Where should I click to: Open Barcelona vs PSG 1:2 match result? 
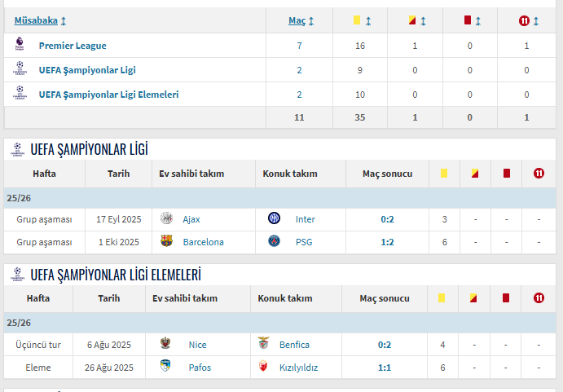pos(387,242)
